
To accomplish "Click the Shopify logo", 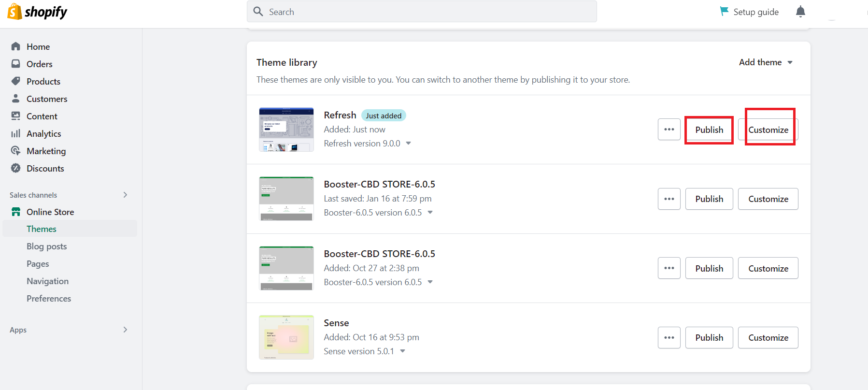I will pyautogui.click(x=38, y=12).
